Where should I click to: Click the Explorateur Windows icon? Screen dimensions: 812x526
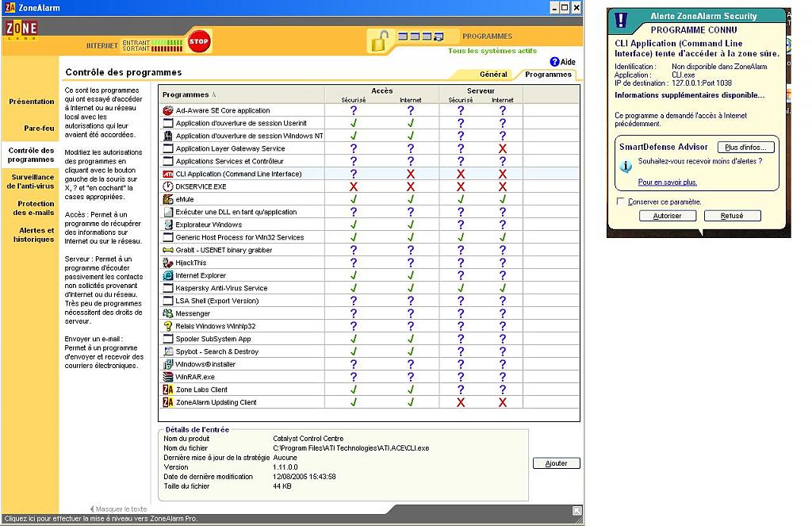point(168,225)
